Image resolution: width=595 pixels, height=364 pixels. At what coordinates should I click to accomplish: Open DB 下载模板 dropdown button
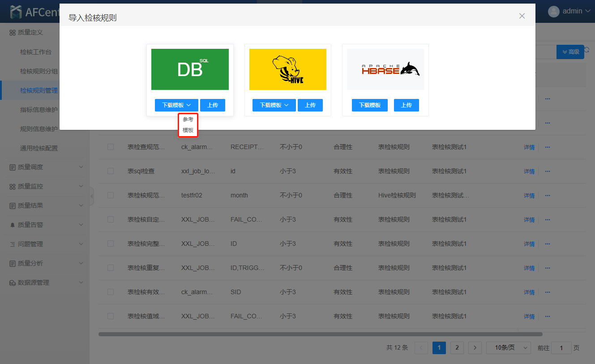[176, 105]
